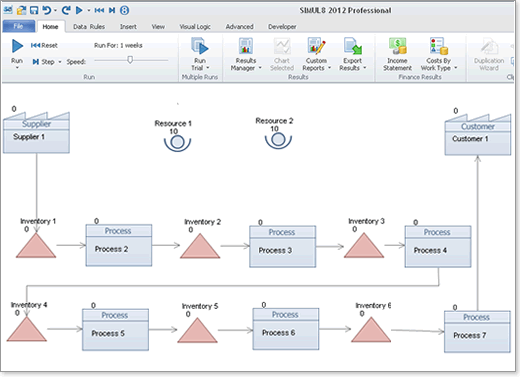Expand the Run Trial dropdown arrow
This screenshot has height=378, width=520.
[x=208, y=68]
